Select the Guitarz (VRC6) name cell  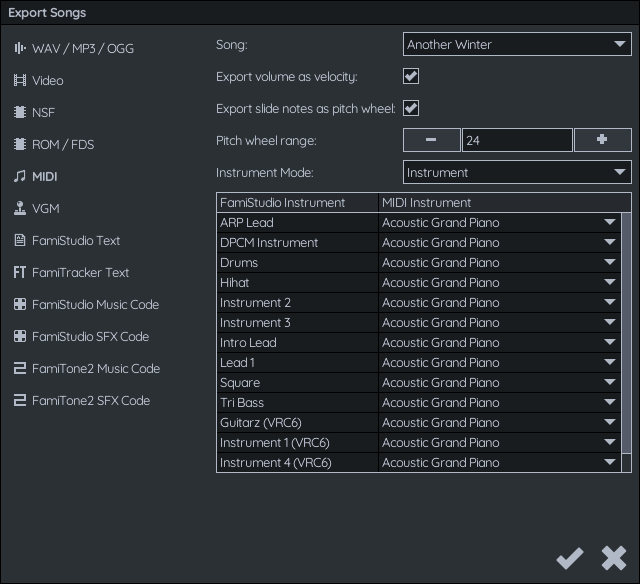[297, 422]
